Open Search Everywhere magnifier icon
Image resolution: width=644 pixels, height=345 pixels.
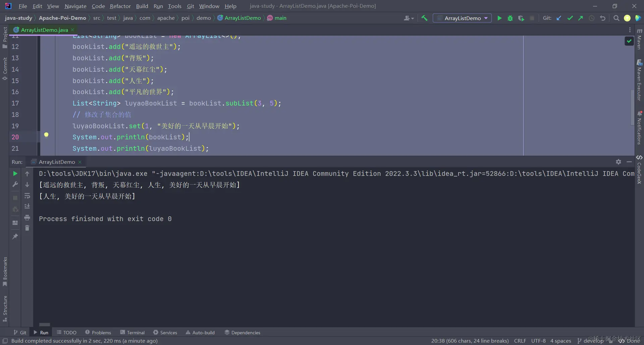coord(616,18)
